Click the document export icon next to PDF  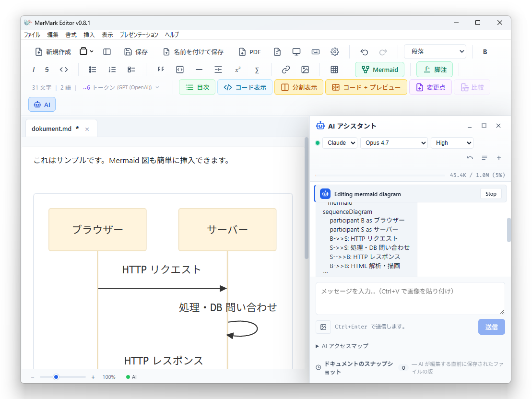(x=277, y=52)
